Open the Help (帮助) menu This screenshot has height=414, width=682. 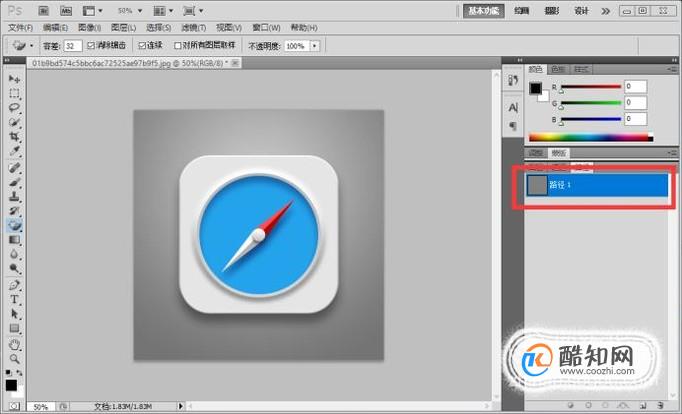point(304,28)
